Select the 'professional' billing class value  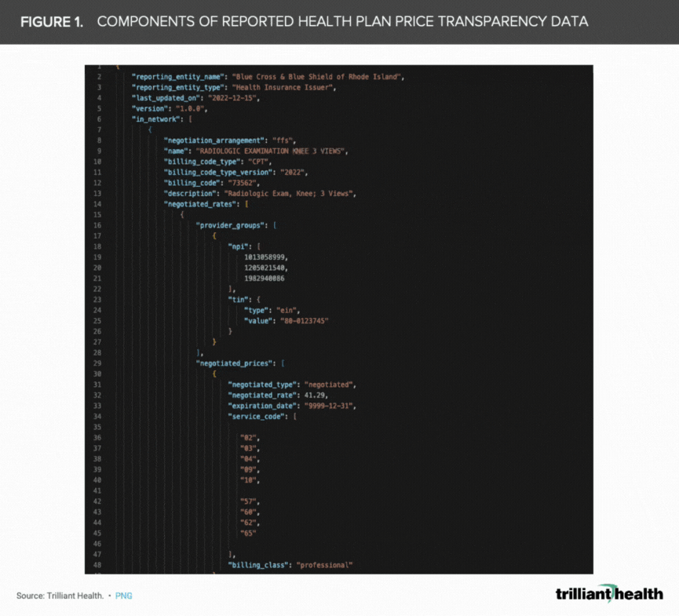click(x=324, y=565)
